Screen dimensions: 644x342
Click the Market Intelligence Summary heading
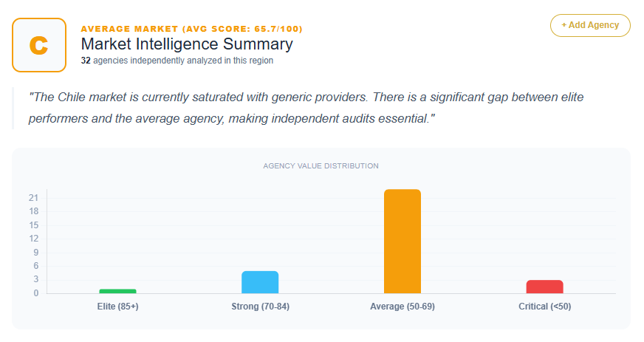pos(187,44)
